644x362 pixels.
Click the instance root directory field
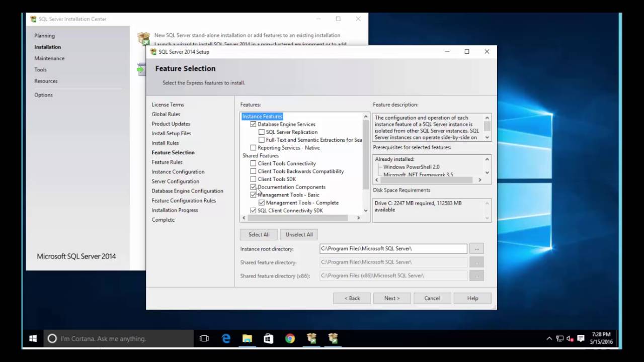coord(393,248)
